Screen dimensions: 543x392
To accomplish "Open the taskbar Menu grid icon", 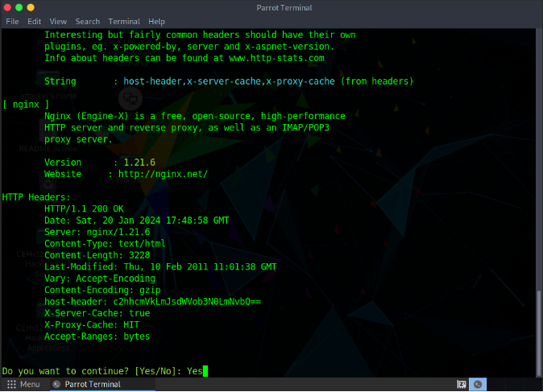I will pyautogui.click(x=11, y=385).
